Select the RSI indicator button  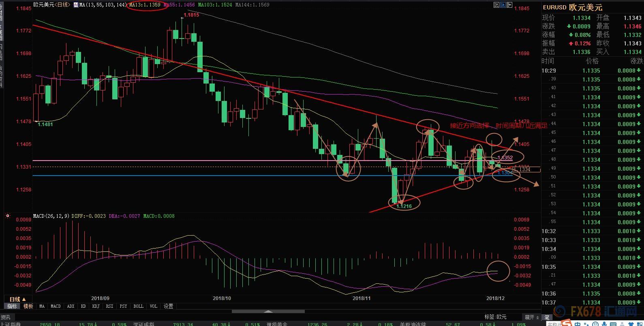(x=109, y=307)
